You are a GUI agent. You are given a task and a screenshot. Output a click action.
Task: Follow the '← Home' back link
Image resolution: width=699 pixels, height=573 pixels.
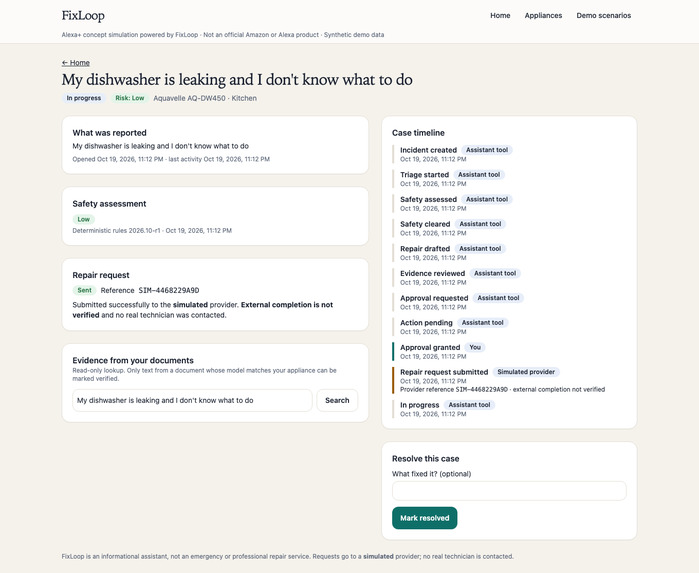pos(76,63)
